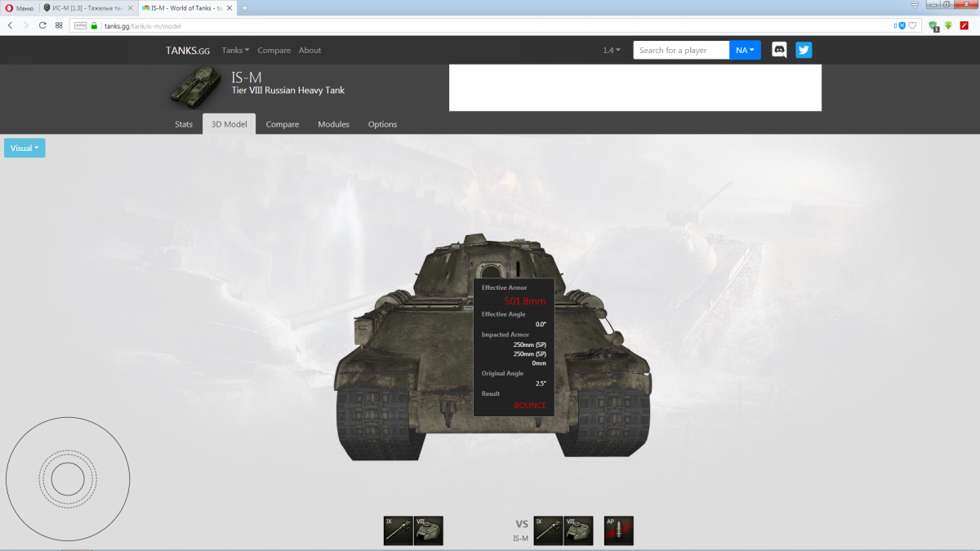Open the Compare tab below tank name
Screen dimensions: 980x551
pos(283,124)
